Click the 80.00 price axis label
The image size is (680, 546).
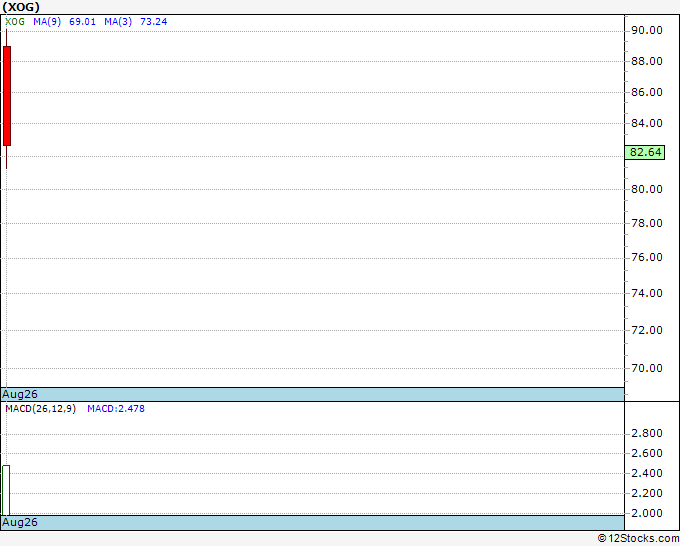click(647, 189)
